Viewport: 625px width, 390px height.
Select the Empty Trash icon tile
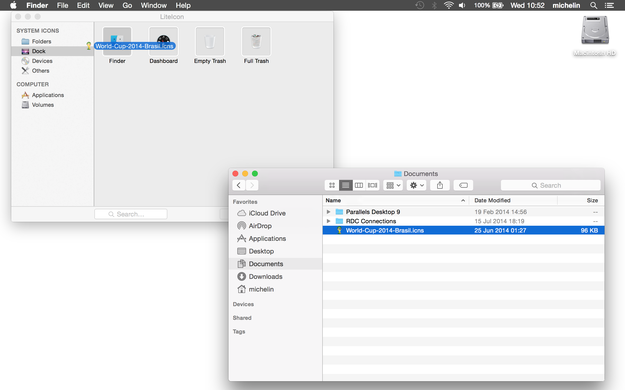point(210,41)
